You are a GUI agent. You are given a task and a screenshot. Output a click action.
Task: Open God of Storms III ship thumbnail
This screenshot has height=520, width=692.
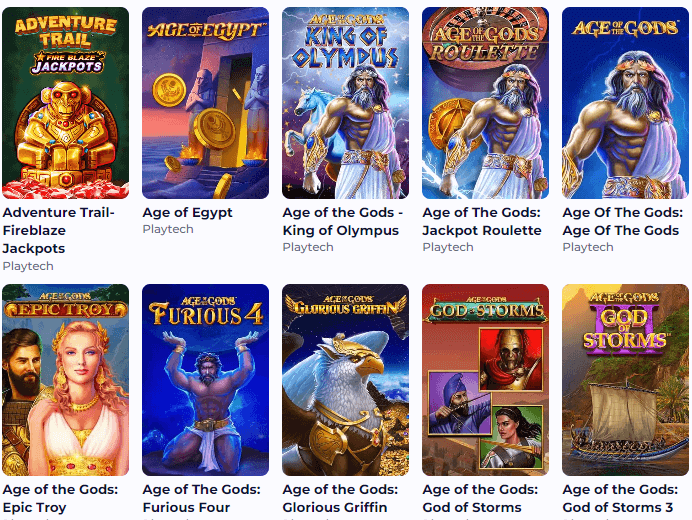[x=625, y=380]
